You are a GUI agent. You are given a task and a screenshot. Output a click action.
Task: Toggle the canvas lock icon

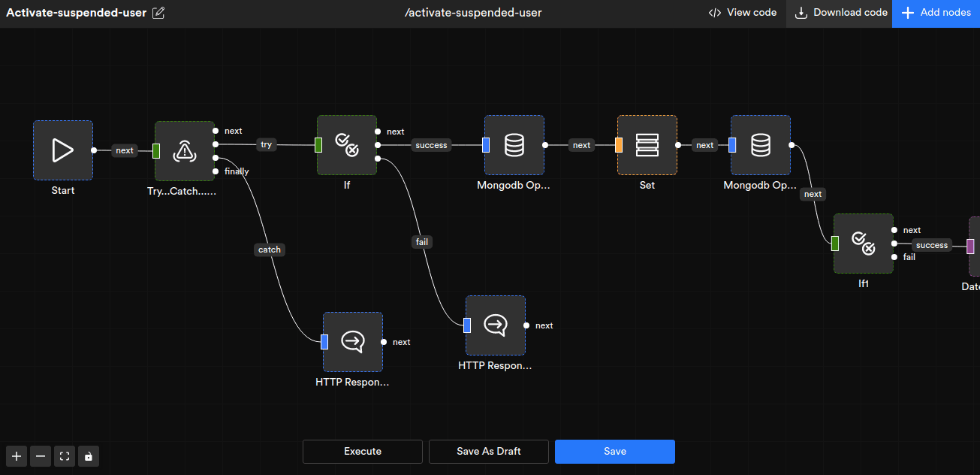(89, 456)
